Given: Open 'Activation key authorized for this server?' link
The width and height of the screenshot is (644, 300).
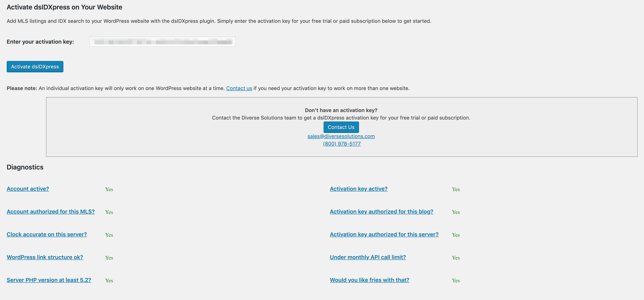Looking at the screenshot, I should pyautogui.click(x=384, y=234).
